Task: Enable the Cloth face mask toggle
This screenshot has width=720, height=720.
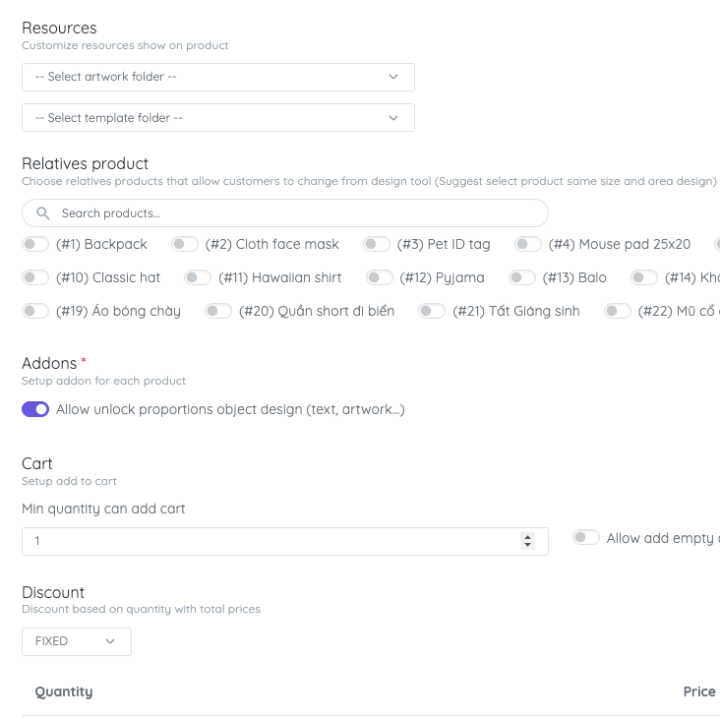Action: tap(184, 244)
